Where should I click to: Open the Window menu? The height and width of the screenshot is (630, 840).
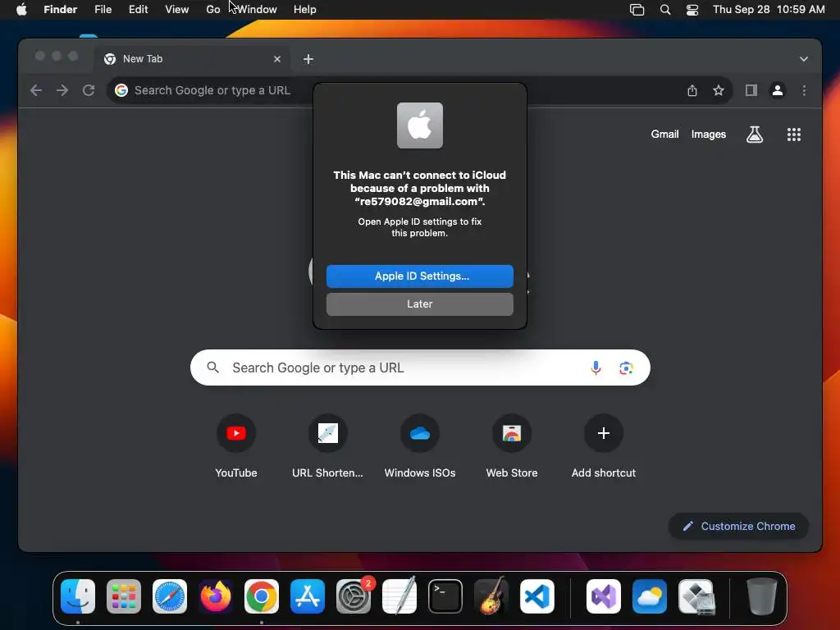257,9
